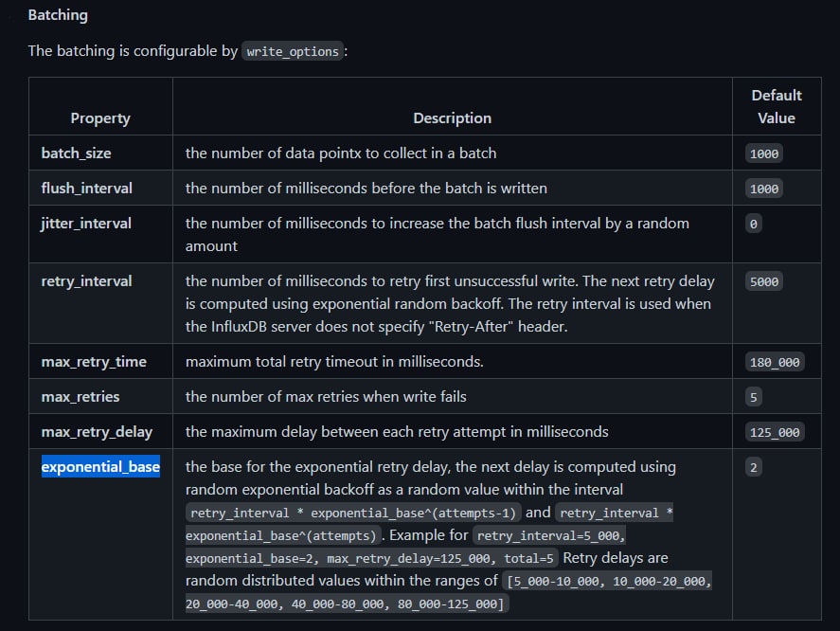Click the 125_000 default value badge

click(775, 432)
